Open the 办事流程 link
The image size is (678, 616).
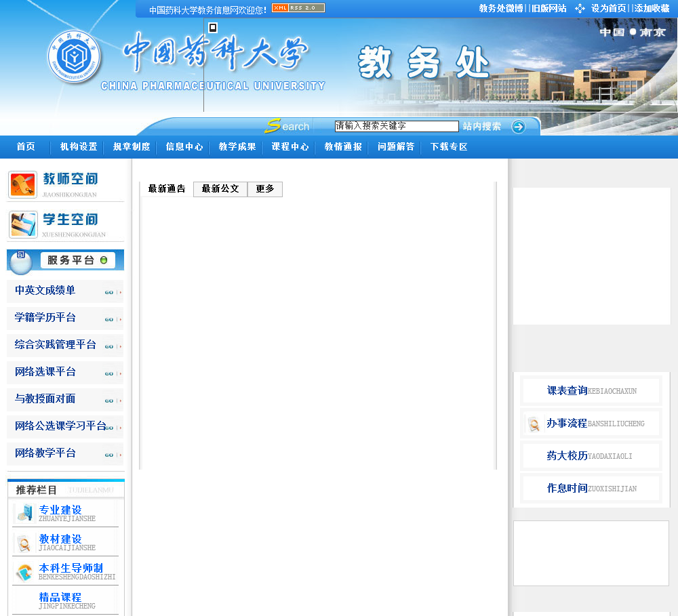click(x=567, y=423)
